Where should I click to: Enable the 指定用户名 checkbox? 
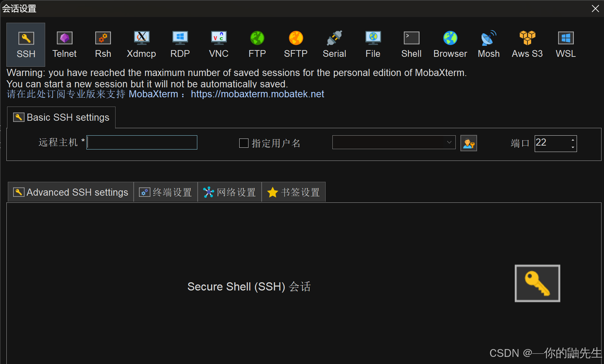(x=244, y=143)
